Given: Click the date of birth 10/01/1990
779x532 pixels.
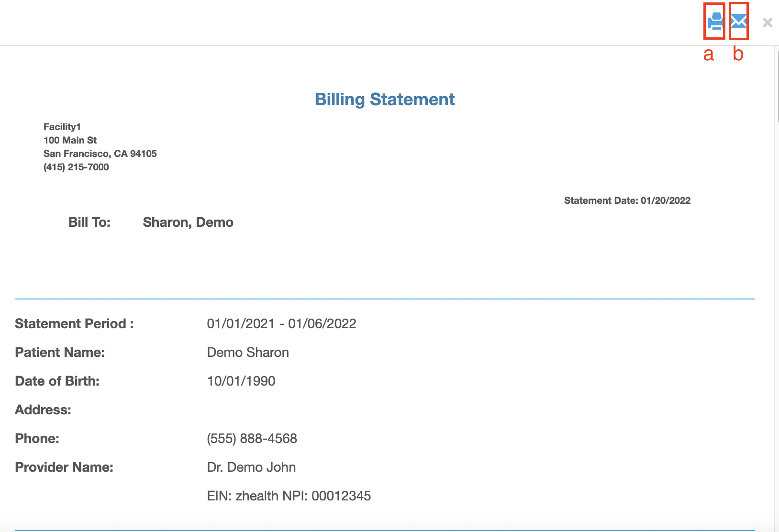Looking at the screenshot, I should click(x=241, y=381).
